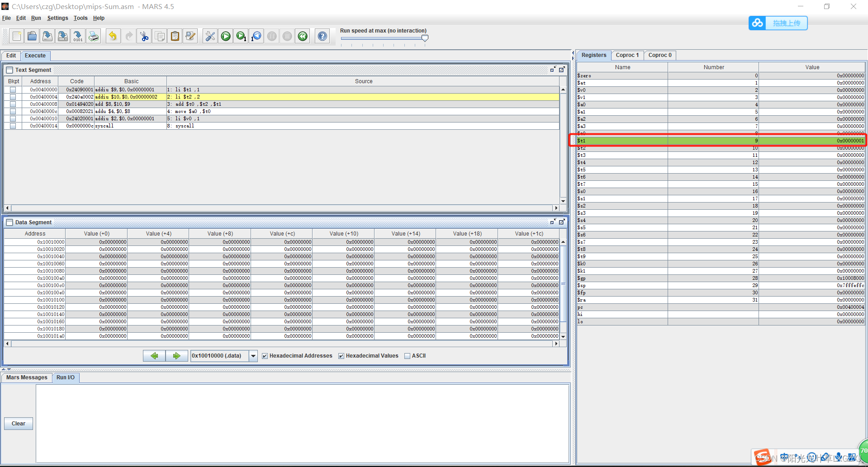
Task: Undo the last step (backstep)
Action: pos(256,36)
